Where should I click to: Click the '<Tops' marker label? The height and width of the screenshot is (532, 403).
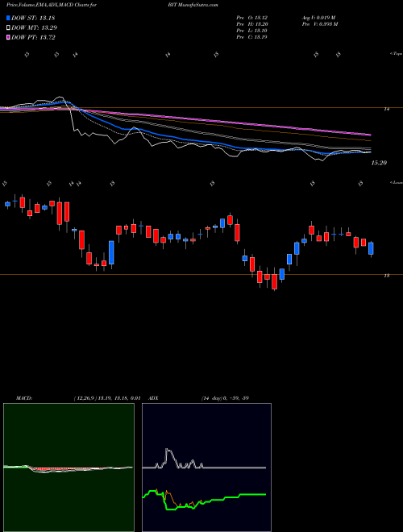pyautogui.click(x=396, y=54)
